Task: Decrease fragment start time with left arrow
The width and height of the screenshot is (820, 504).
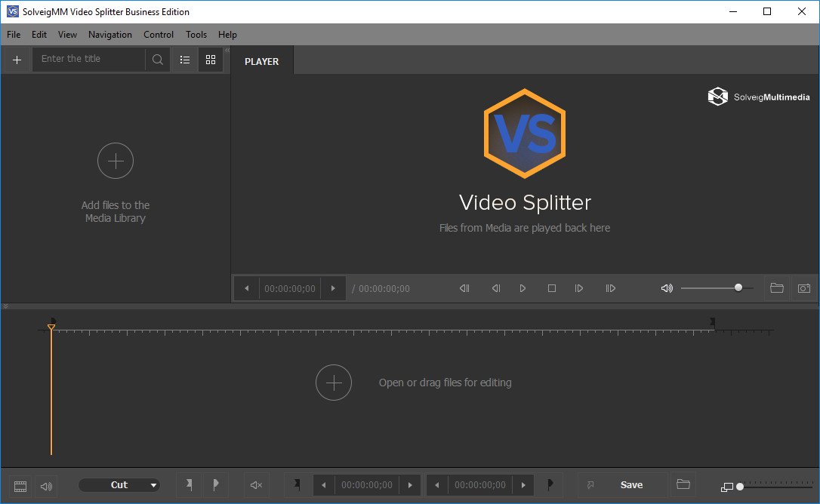Action: 324,485
